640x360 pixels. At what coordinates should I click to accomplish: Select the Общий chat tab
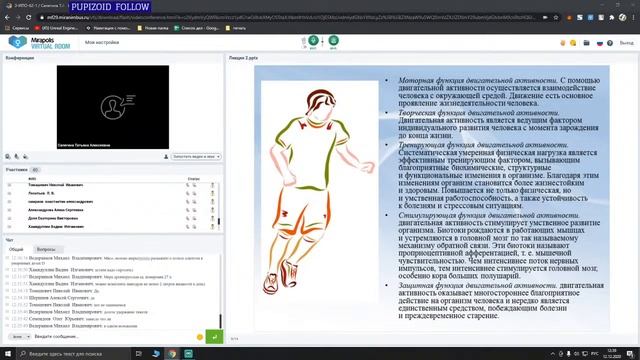(16, 249)
